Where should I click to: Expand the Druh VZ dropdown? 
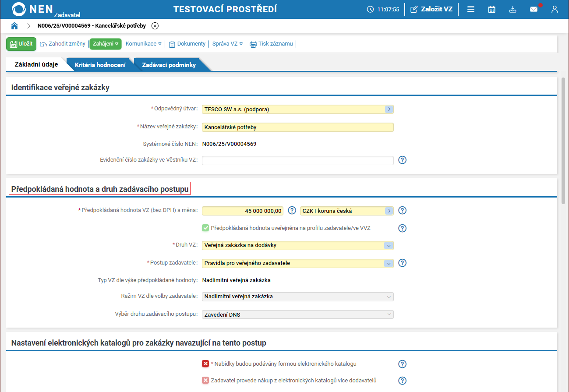(389, 246)
